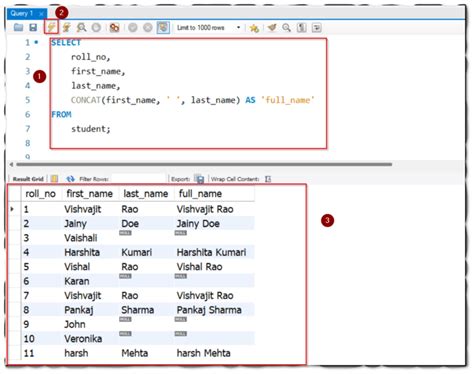Click the harsh first_name cell in row 11
The width and height of the screenshot is (474, 374).
click(x=90, y=353)
